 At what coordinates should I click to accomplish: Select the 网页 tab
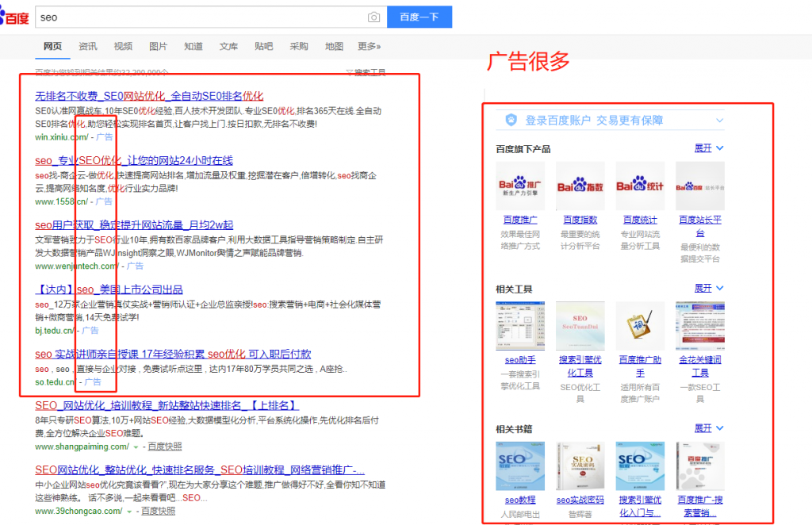click(x=53, y=47)
